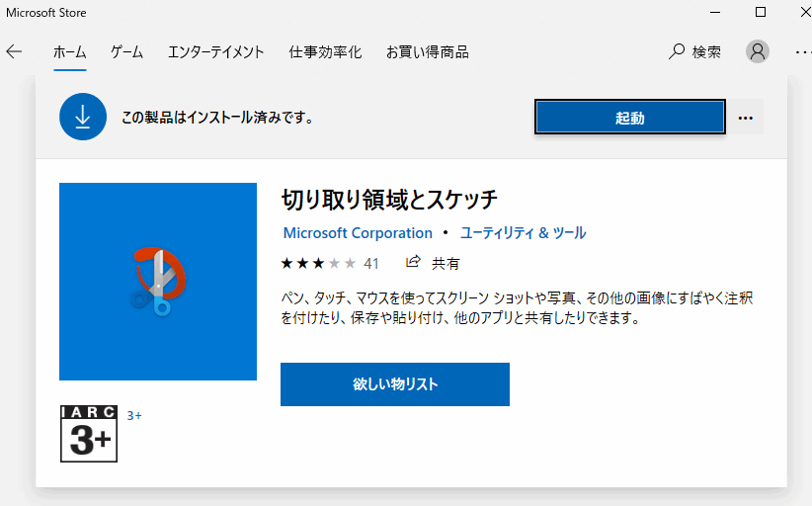Open the Microsoft Corporation publisher link
This screenshot has height=506, width=812.
pos(358,233)
